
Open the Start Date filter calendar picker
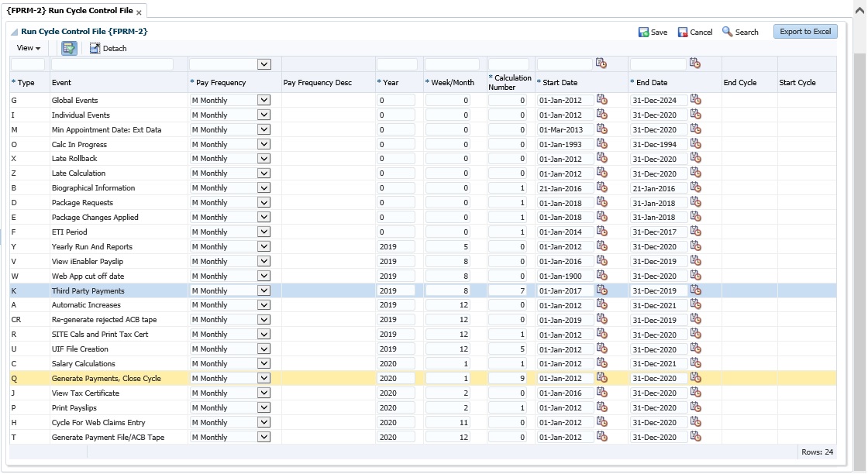(601, 64)
